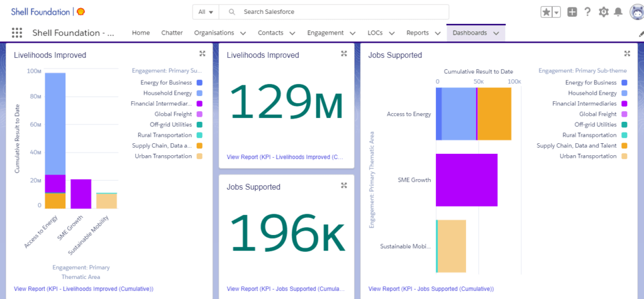Click the SME Growth purple horizontal bar
The width and height of the screenshot is (644, 299).
click(x=467, y=180)
